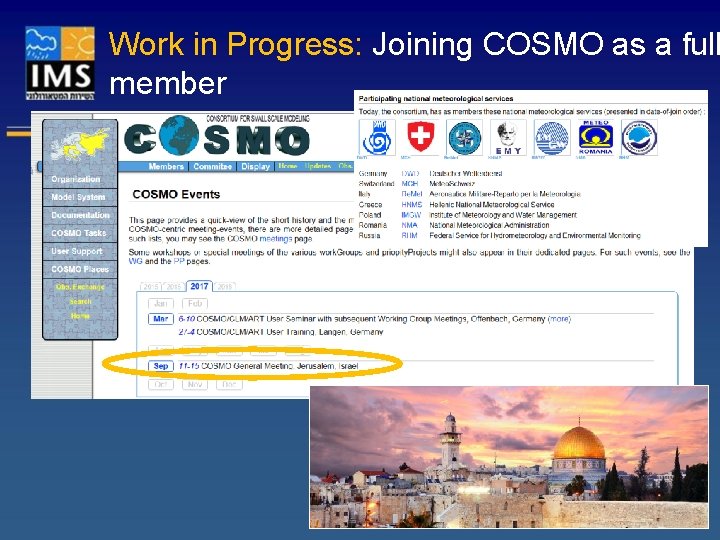
Task: Click the Nov month button
Action: (195, 384)
